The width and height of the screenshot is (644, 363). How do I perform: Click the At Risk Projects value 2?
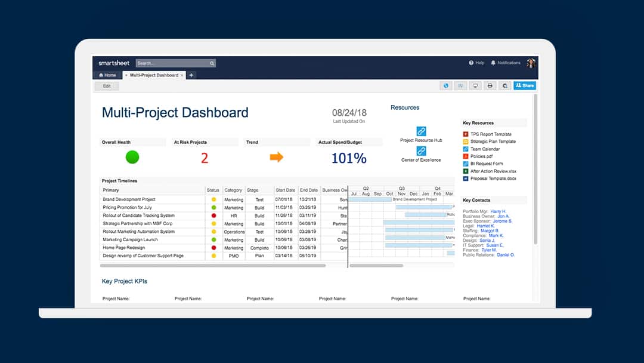click(205, 158)
